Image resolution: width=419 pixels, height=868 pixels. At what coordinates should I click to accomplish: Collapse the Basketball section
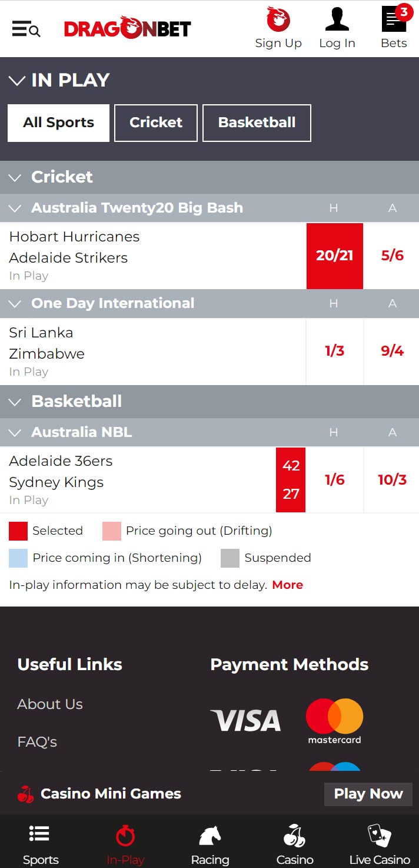[x=16, y=402]
